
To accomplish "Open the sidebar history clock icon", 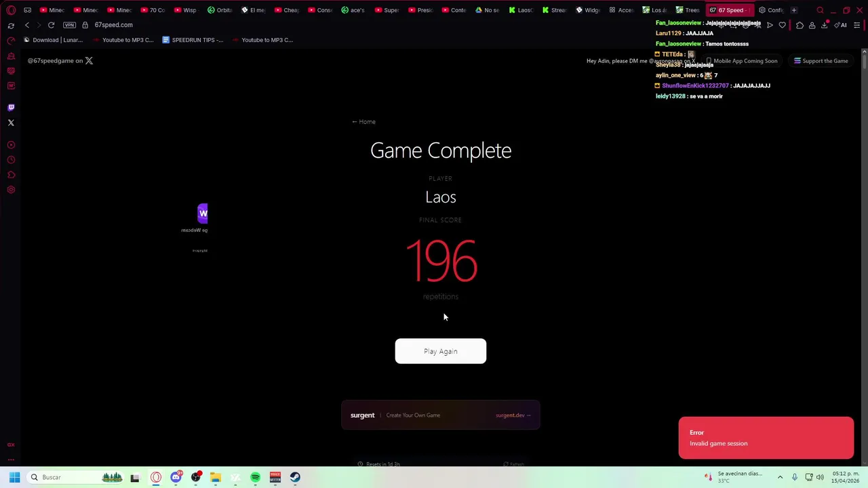I will 11,160.
